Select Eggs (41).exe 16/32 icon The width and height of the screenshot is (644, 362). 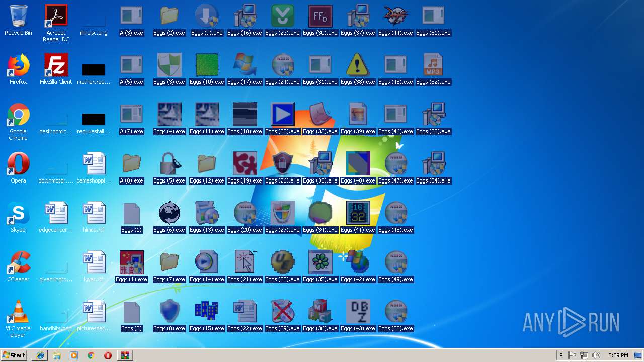[358, 213]
